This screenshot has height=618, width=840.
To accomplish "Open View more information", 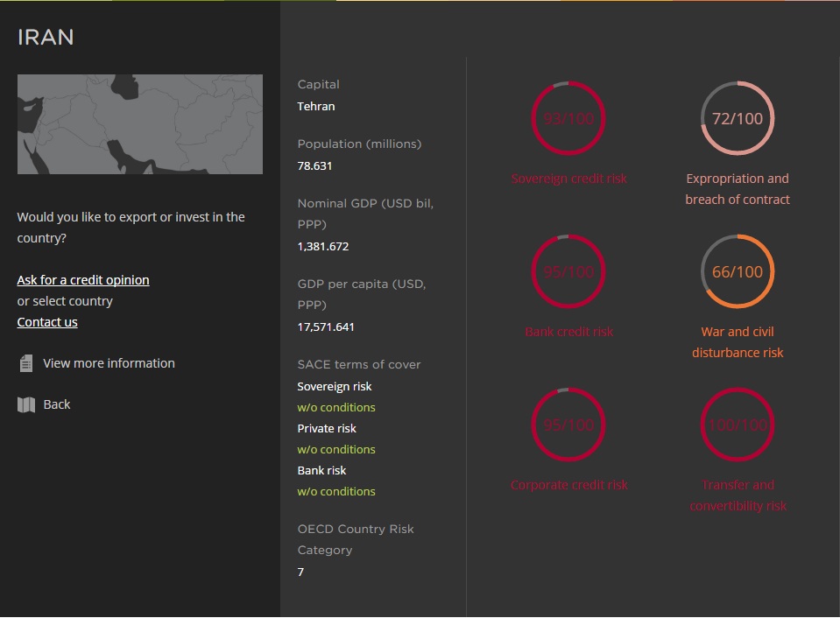I will [109, 363].
